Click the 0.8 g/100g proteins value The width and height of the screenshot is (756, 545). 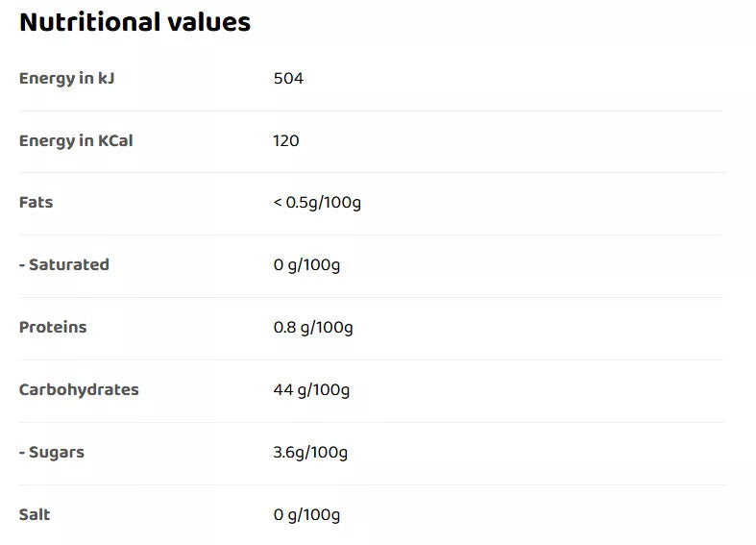(x=313, y=327)
